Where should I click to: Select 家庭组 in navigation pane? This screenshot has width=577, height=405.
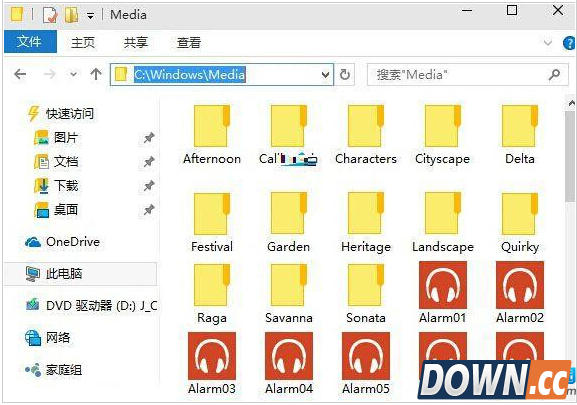pyautogui.click(x=53, y=370)
